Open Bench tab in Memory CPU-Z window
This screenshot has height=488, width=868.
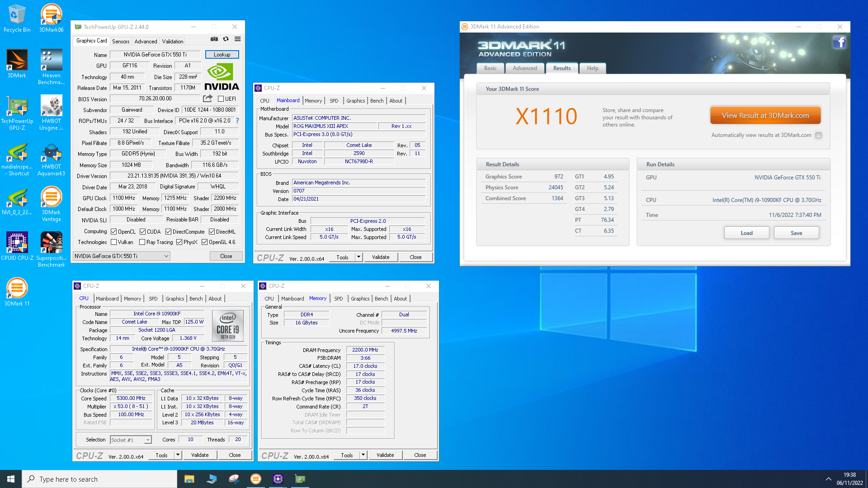(x=381, y=299)
